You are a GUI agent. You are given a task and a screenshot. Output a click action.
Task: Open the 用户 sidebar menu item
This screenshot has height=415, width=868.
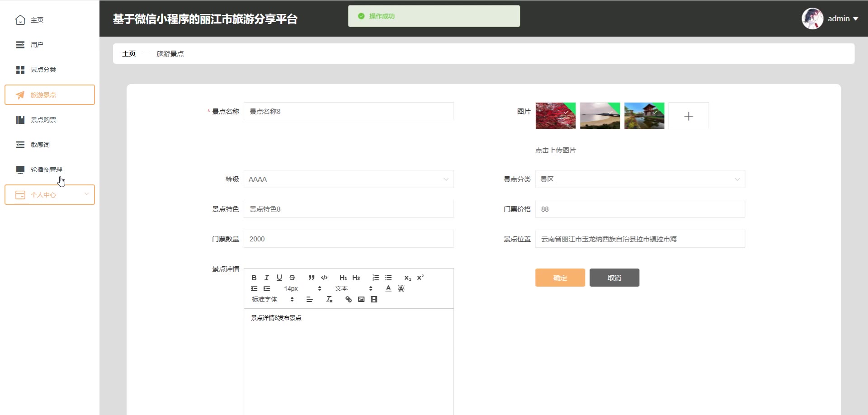[x=50, y=45]
